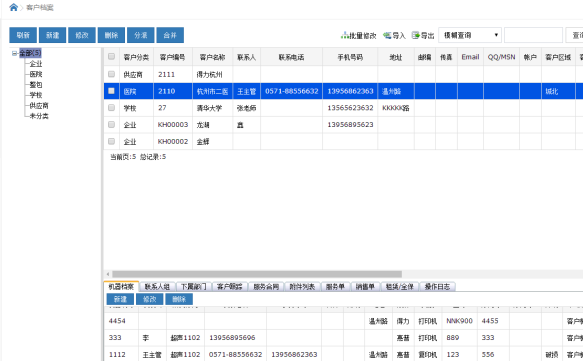Click the 客户名称 column header
Screen dimensions: 584x362
(212, 57)
